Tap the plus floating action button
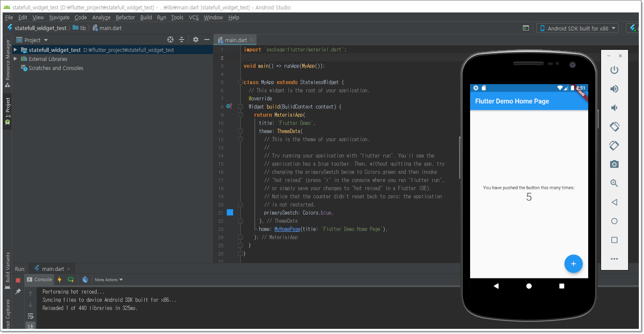Screen dimensions: 644x334 pos(573,264)
